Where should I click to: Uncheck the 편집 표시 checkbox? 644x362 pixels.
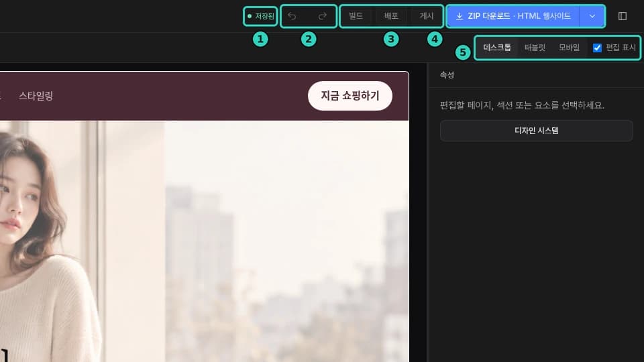[x=597, y=48]
